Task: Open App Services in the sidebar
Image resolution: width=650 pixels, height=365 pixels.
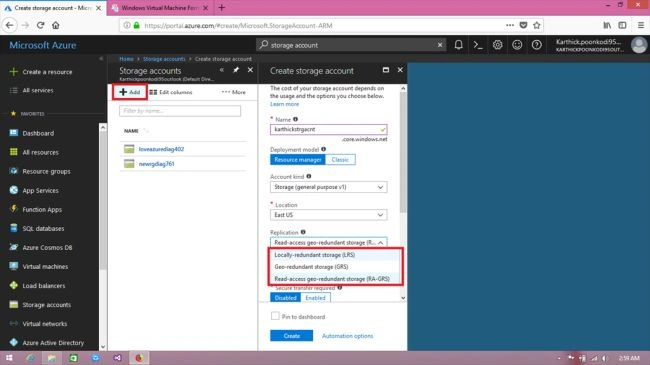Action: click(40, 190)
